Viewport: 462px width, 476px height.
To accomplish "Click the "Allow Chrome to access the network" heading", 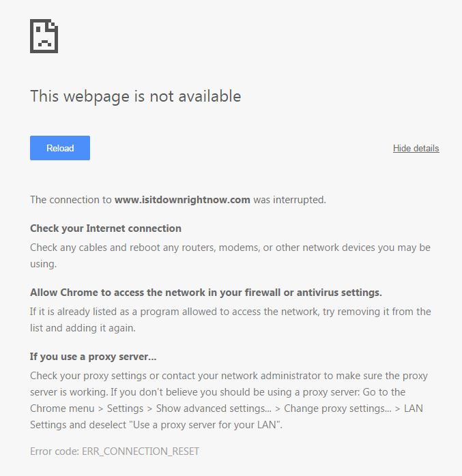I will pos(205,293).
